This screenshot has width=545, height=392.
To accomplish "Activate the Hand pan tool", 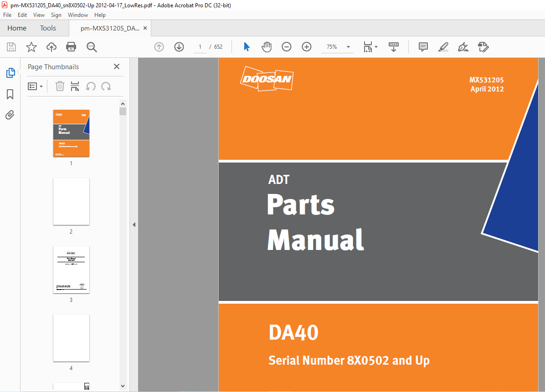I will [x=267, y=47].
